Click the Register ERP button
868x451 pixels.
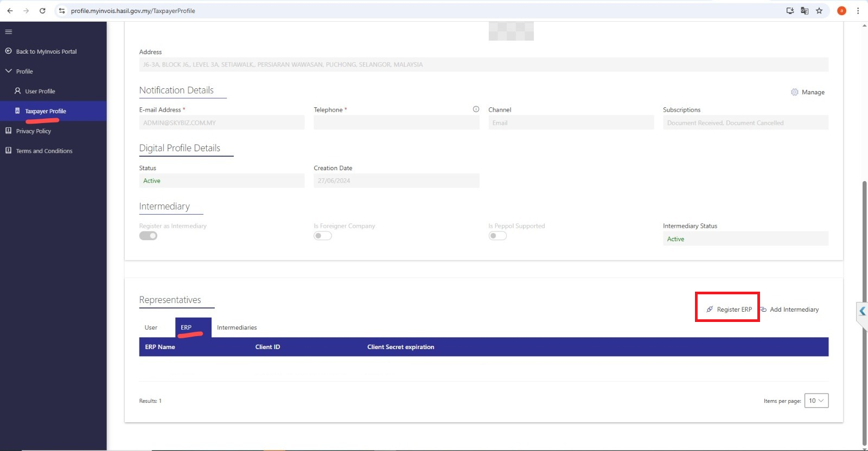click(729, 310)
